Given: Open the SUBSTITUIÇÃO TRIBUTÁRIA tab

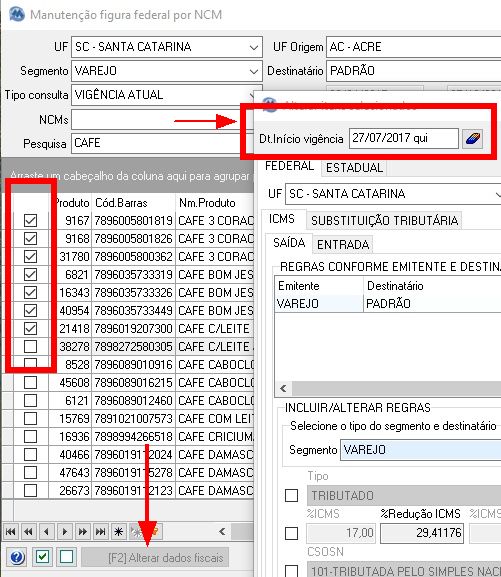Looking at the screenshot, I should tap(384, 220).
